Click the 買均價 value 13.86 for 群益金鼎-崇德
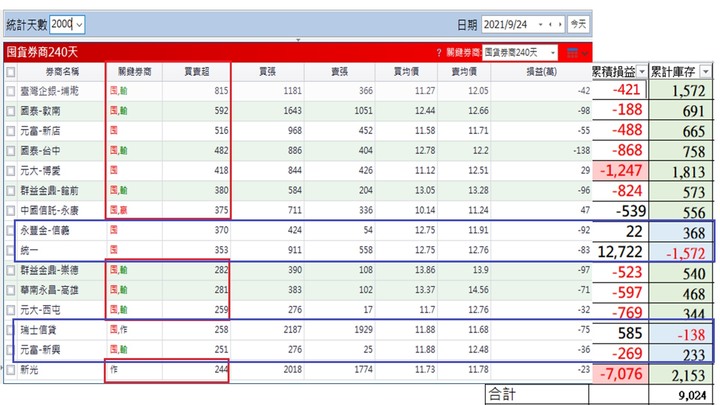The width and height of the screenshot is (720, 405). 425,270
